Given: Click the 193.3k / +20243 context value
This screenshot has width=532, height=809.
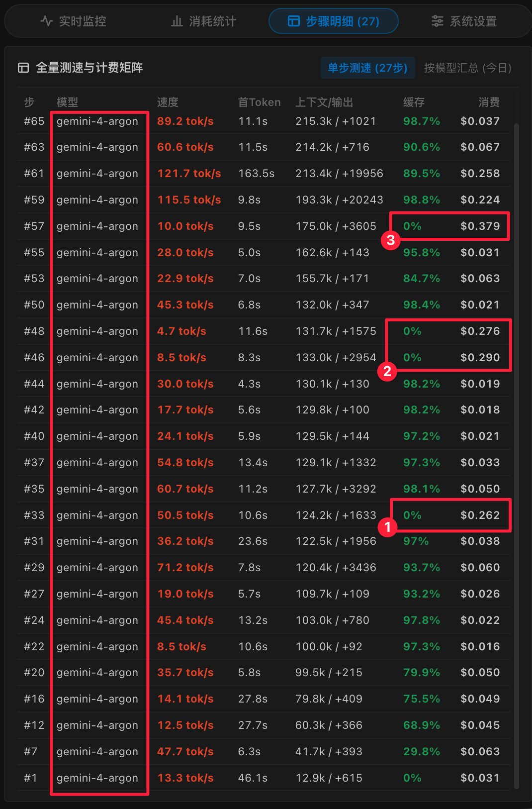Looking at the screenshot, I should pos(339,200).
